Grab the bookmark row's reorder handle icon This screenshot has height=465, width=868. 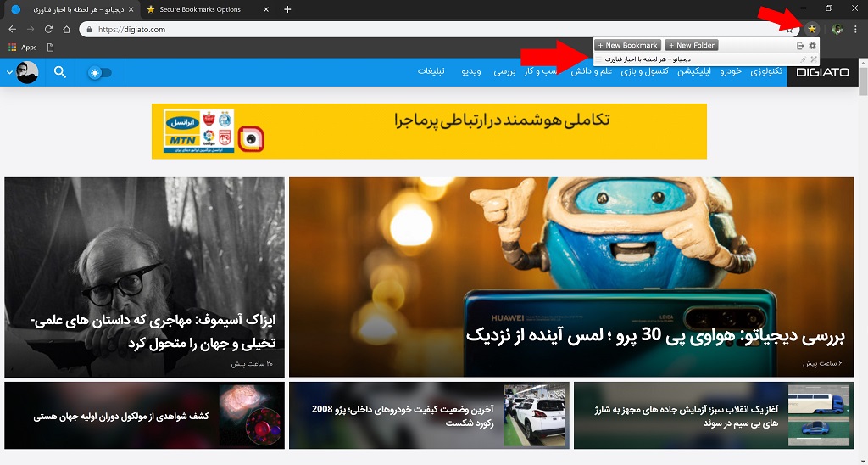coord(598,59)
